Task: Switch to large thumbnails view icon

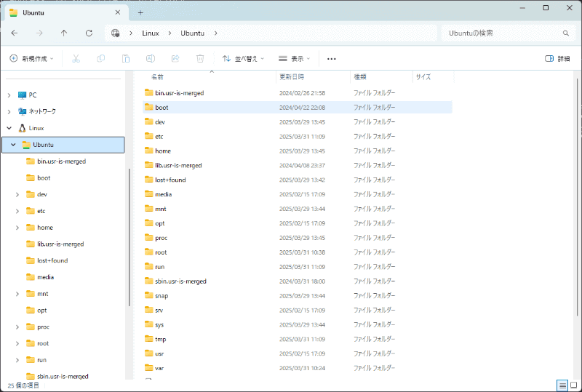Action: pyautogui.click(x=574, y=385)
